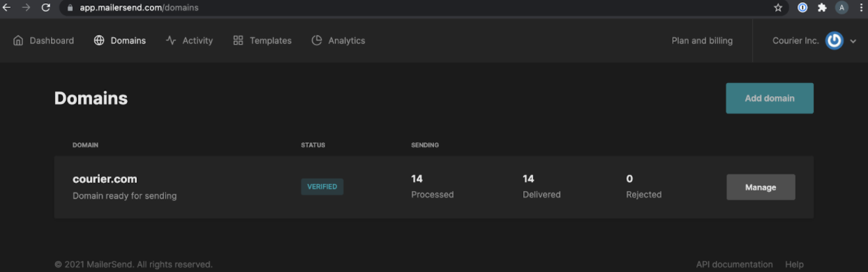
Task: Click the Dashboard home icon
Action: (18, 40)
